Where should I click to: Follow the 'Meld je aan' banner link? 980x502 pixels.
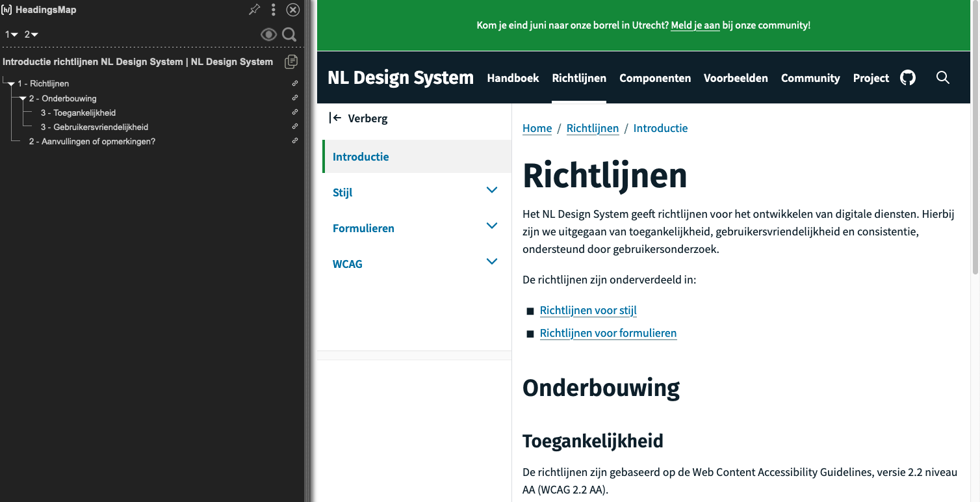(695, 25)
